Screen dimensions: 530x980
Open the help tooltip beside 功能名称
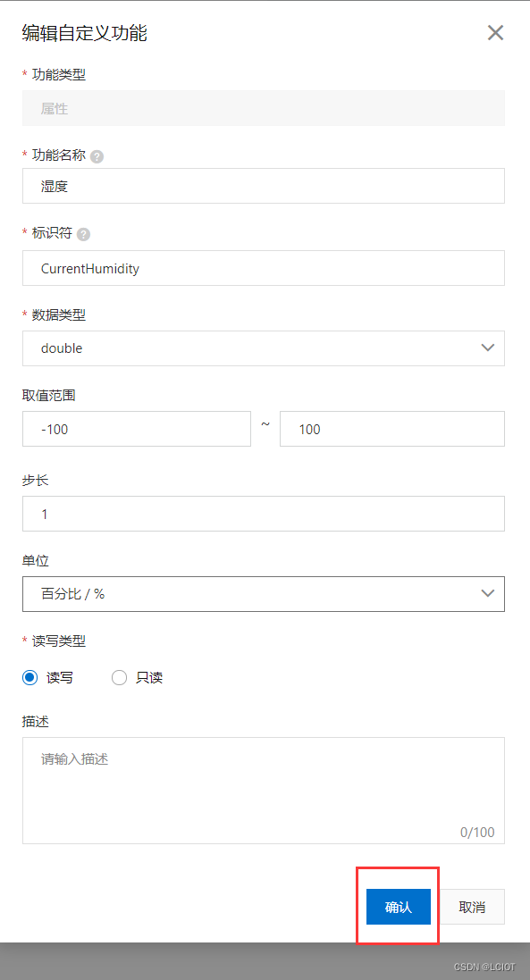tap(97, 156)
